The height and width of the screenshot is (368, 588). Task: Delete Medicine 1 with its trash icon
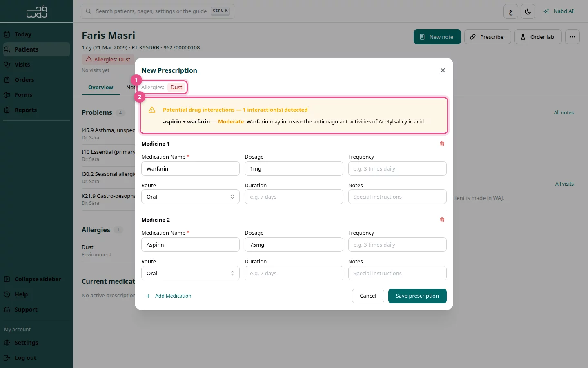click(442, 144)
